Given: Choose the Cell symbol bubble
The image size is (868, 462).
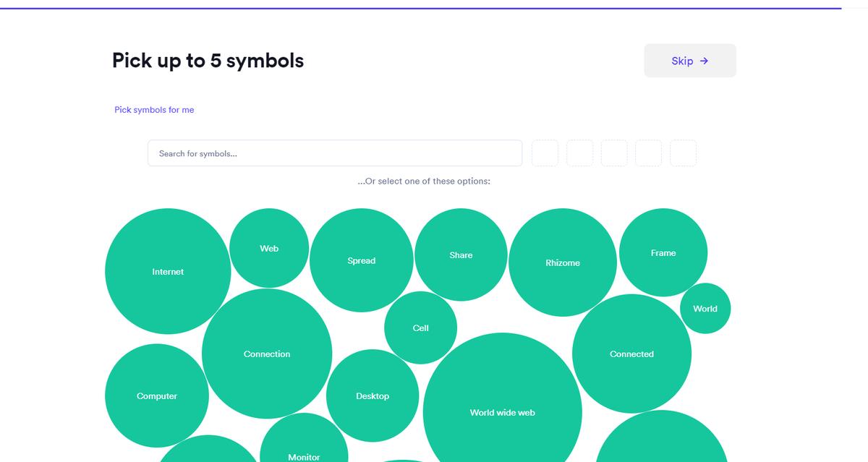Looking at the screenshot, I should [420, 328].
